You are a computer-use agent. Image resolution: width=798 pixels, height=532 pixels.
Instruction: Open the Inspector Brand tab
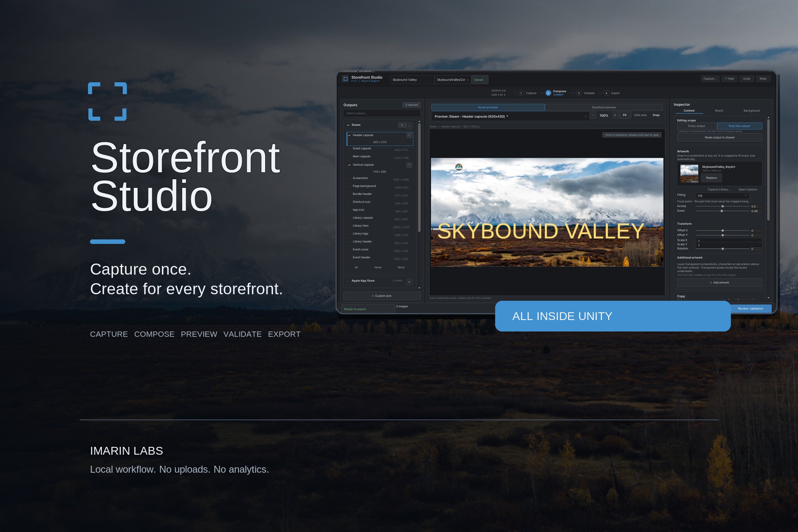pos(719,111)
